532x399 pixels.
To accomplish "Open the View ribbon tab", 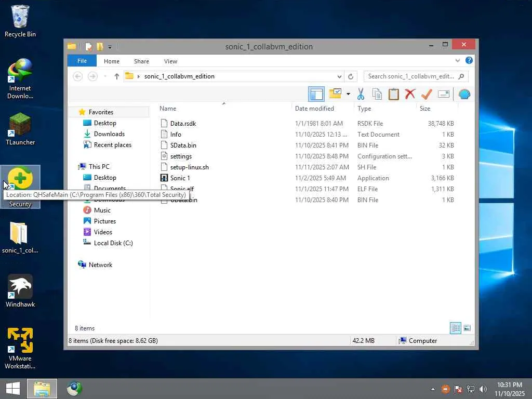I will point(170,61).
